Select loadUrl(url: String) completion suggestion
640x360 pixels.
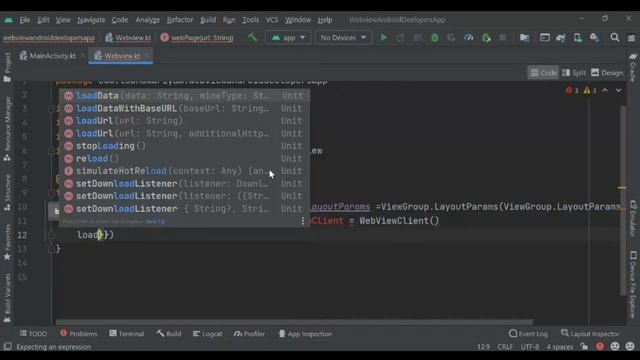(x=184, y=121)
